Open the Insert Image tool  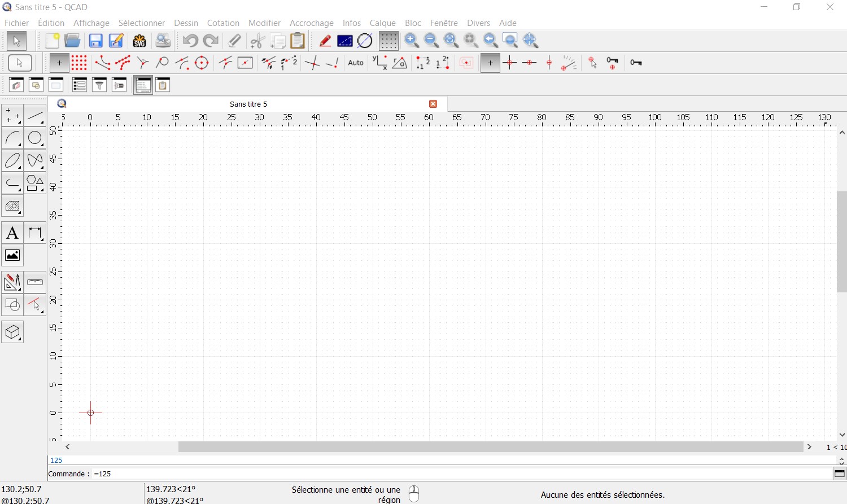12,256
